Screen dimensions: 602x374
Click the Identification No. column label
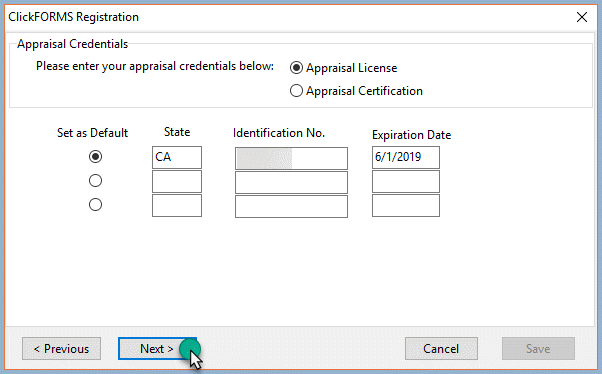pyautogui.click(x=279, y=133)
